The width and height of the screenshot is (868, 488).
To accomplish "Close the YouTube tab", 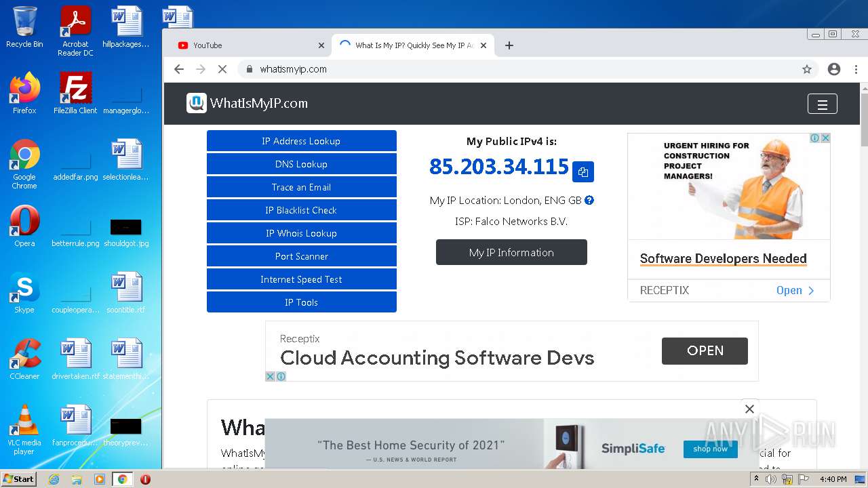I will tap(321, 45).
